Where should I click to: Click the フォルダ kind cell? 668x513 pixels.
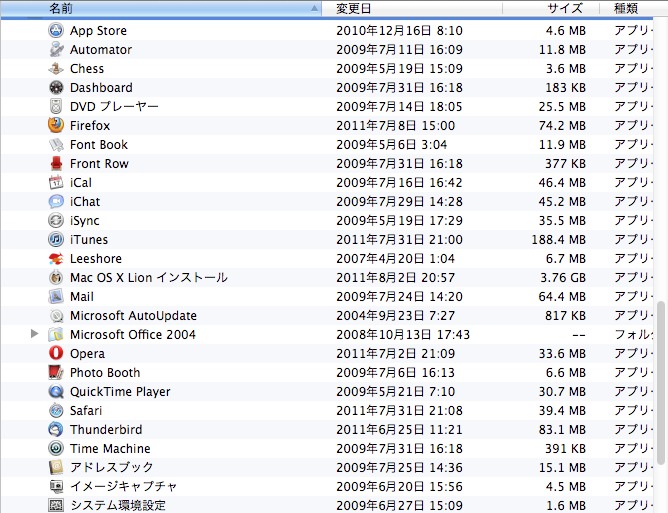coord(633,334)
